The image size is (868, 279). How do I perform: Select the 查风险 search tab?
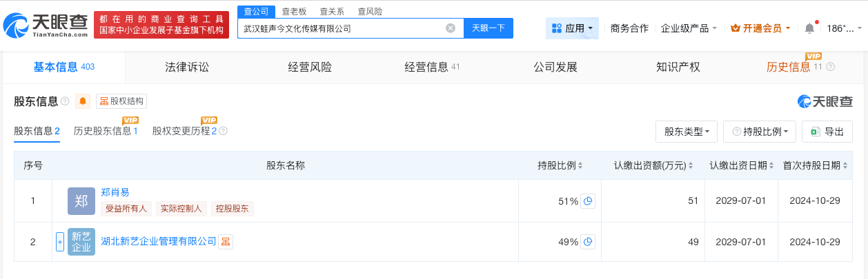370,11
